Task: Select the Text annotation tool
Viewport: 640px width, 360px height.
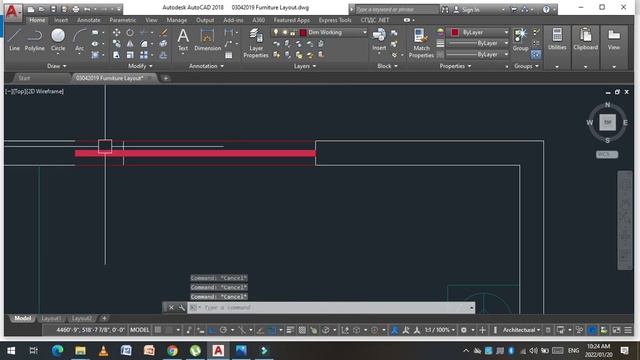Action: [183, 40]
